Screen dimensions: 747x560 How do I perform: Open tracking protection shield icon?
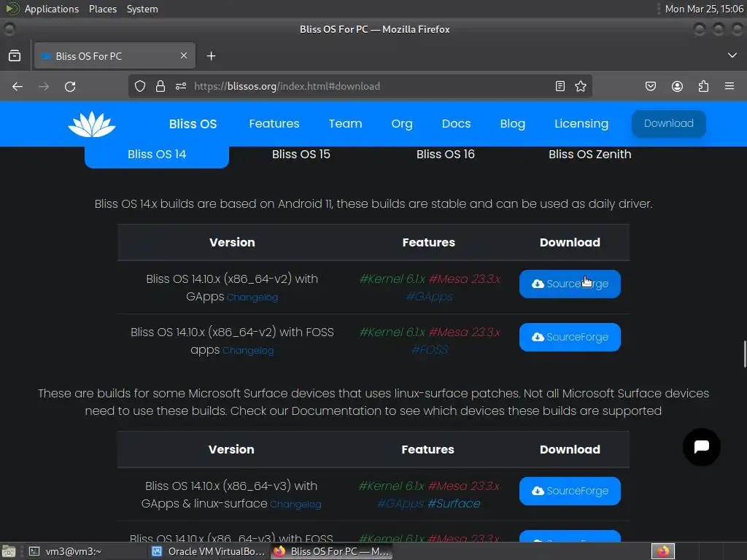tap(139, 86)
